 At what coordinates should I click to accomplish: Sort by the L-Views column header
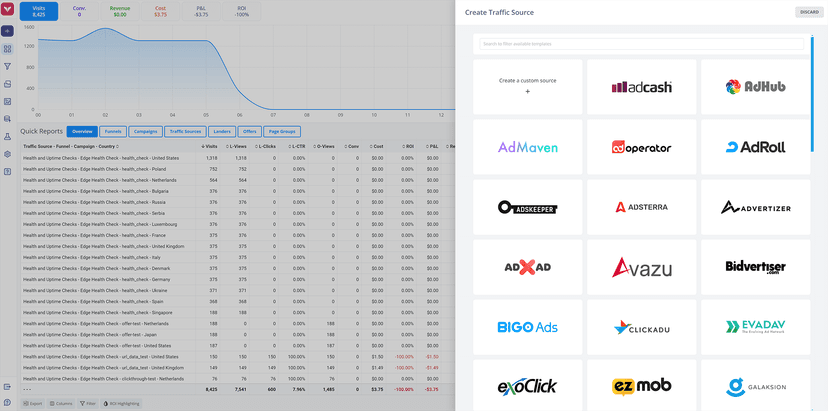[236, 146]
